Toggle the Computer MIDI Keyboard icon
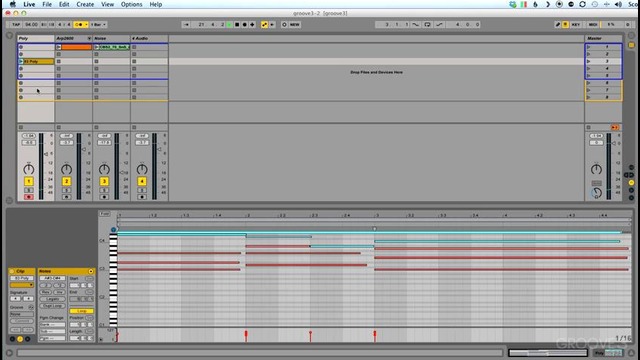This screenshot has width=640, height=360. 565,24
